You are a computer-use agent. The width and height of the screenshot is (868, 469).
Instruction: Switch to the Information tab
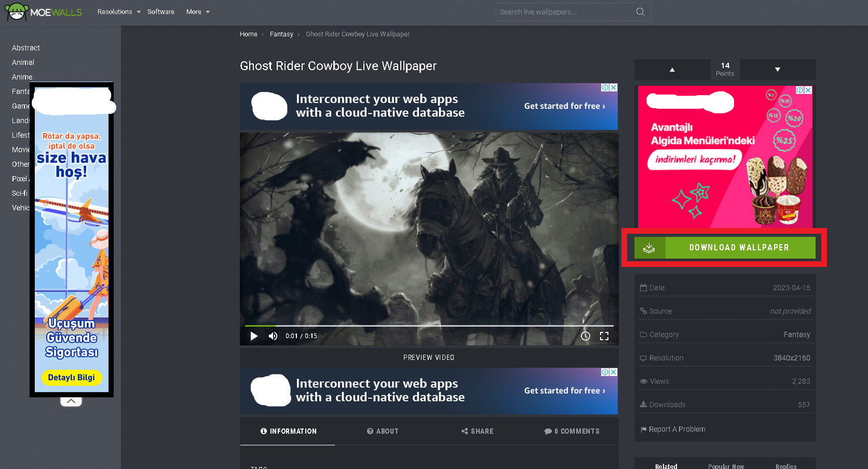click(x=288, y=432)
